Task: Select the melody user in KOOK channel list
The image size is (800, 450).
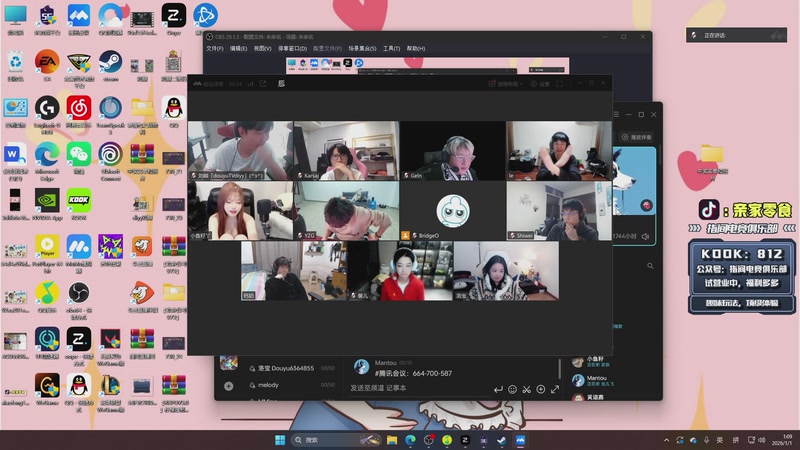Action: coord(291,385)
